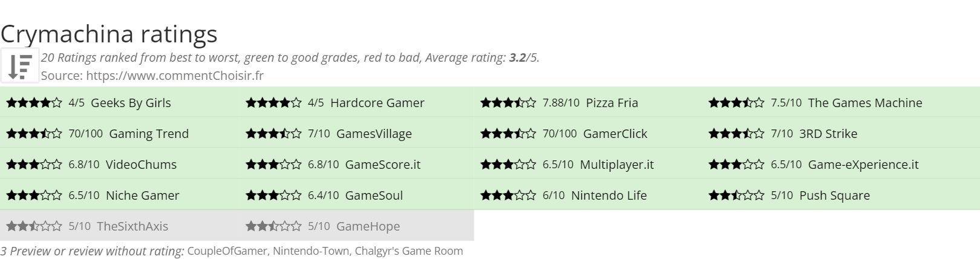980x259 pixels.
Task: Click the Push Square star rating
Action: (736, 195)
